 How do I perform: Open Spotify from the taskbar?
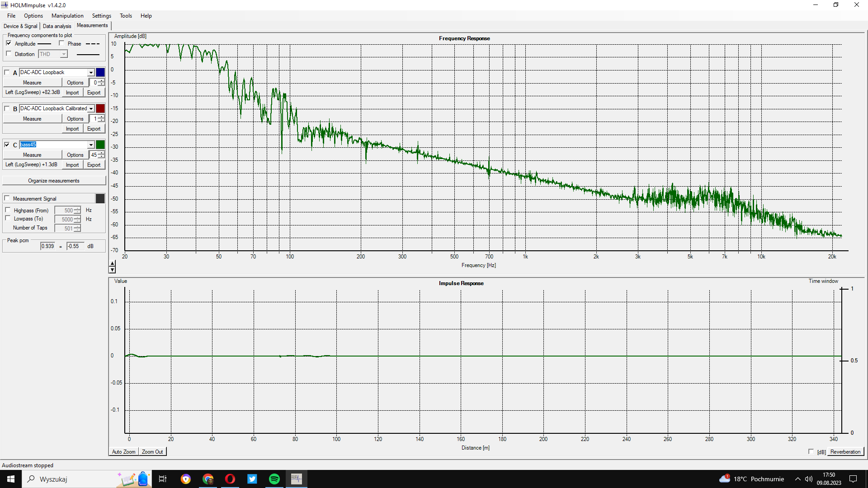pyautogui.click(x=274, y=479)
